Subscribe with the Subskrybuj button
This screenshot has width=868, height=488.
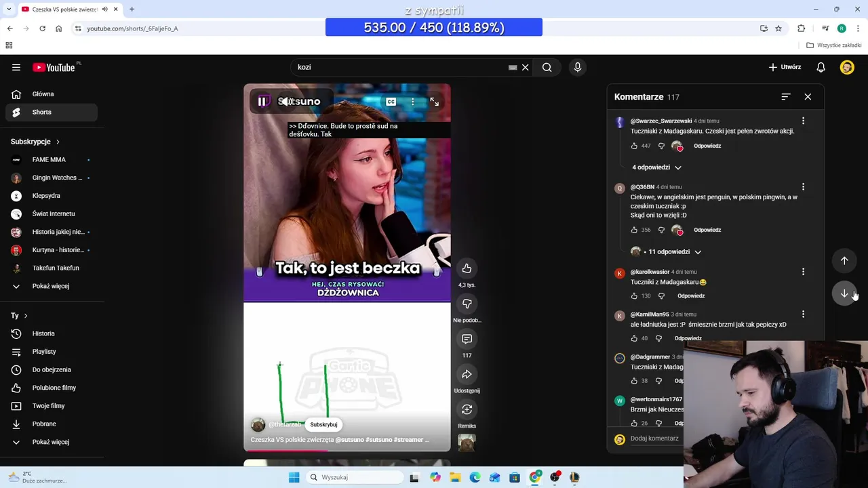[323, 424]
